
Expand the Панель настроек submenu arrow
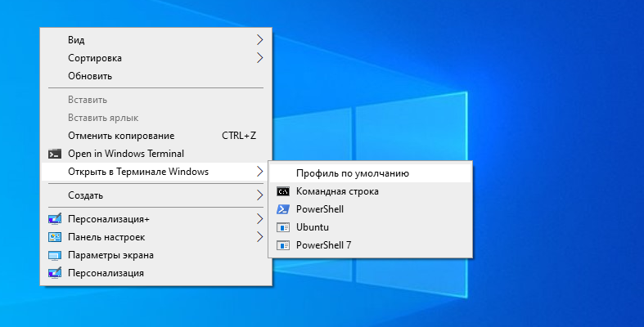(259, 237)
